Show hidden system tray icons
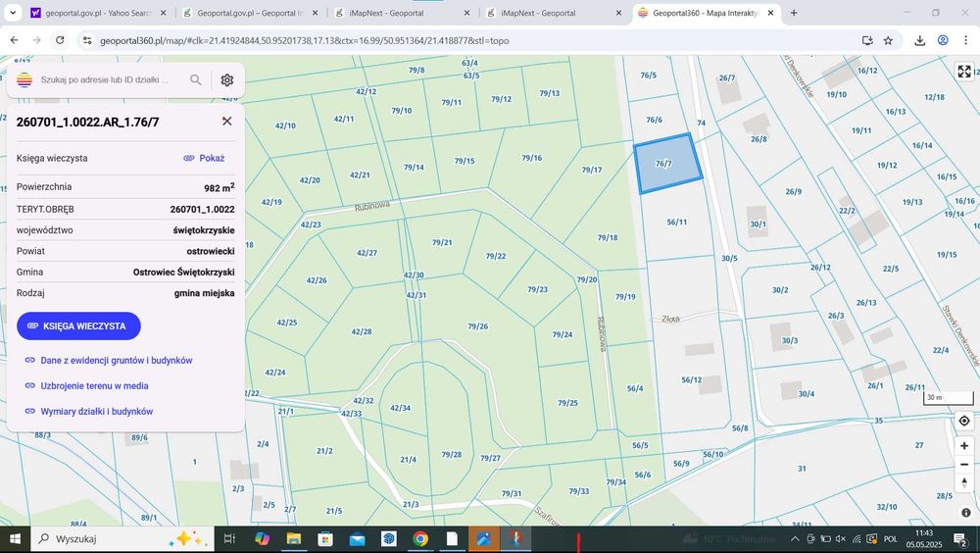Image resolution: width=980 pixels, height=553 pixels. 795,538
